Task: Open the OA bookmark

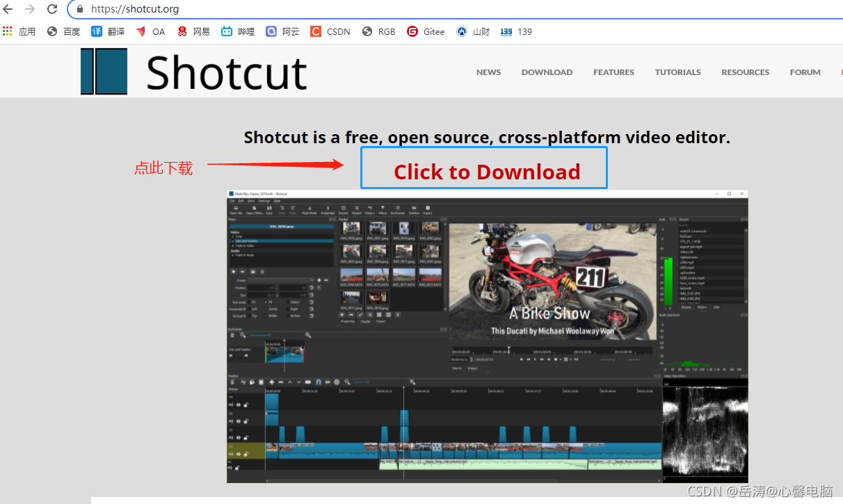Action: pyautogui.click(x=151, y=31)
